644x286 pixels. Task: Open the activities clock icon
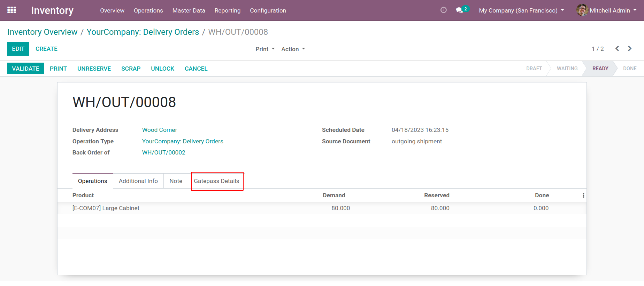tap(443, 10)
